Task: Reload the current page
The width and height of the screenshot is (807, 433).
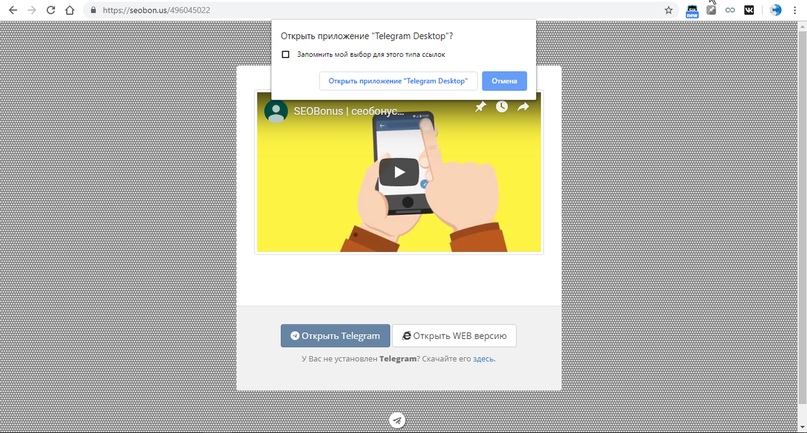Action: pos(50,10)
